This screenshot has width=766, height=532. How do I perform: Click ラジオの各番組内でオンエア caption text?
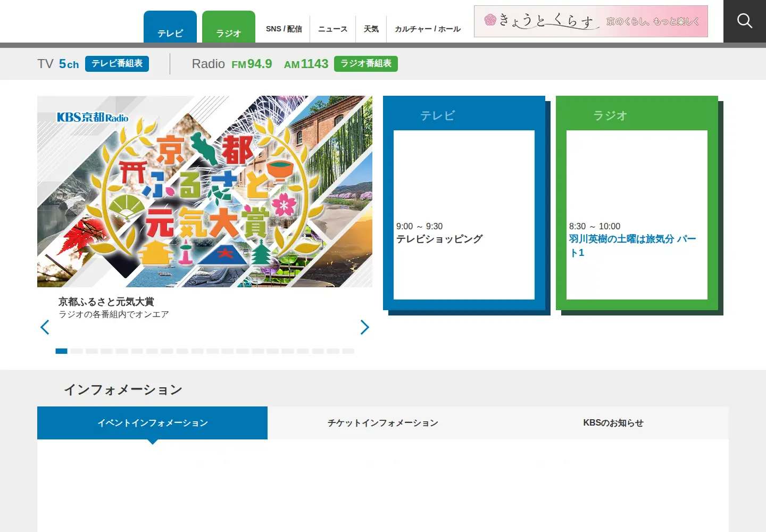pyautogui.click(x=114, y=314)
